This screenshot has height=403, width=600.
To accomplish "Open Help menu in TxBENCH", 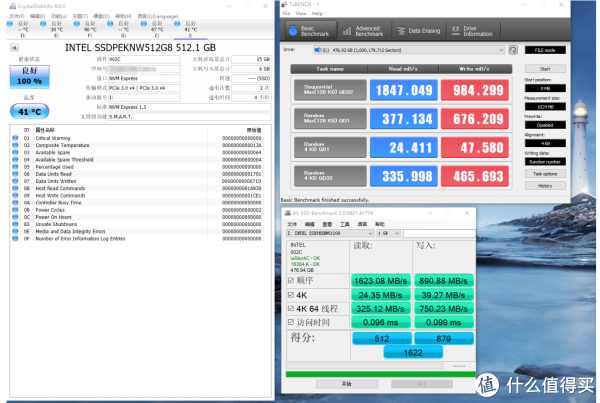I will pos(317,13).
